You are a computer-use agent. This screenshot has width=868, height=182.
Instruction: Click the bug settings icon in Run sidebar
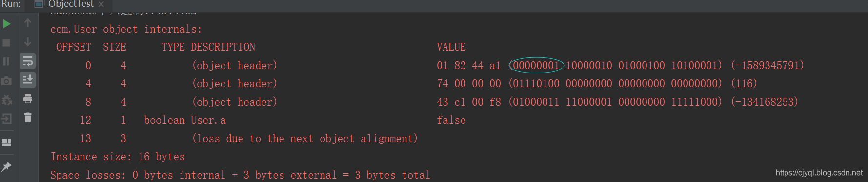[x=7, y=100]
